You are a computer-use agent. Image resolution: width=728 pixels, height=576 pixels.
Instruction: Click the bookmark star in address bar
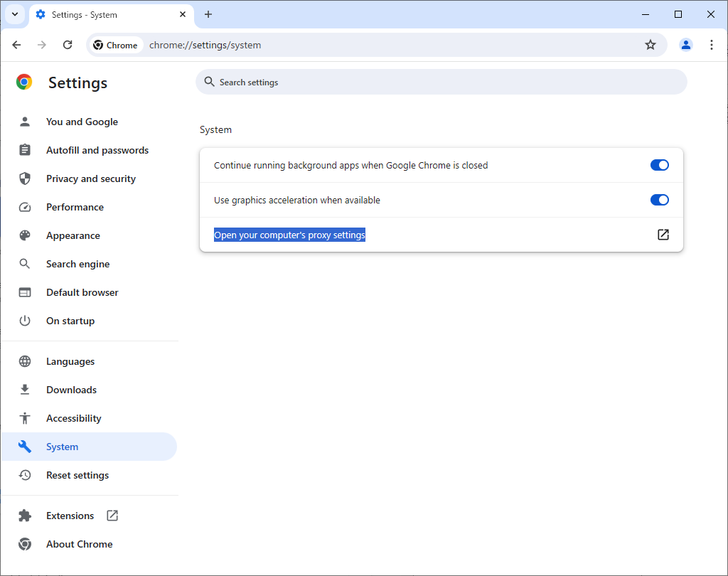pos(650,44)
